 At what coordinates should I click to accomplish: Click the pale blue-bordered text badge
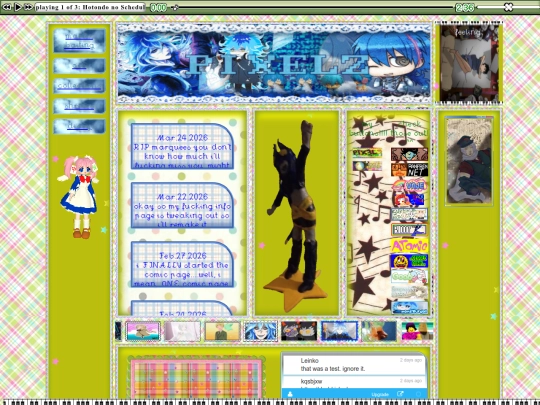point(409,215)
